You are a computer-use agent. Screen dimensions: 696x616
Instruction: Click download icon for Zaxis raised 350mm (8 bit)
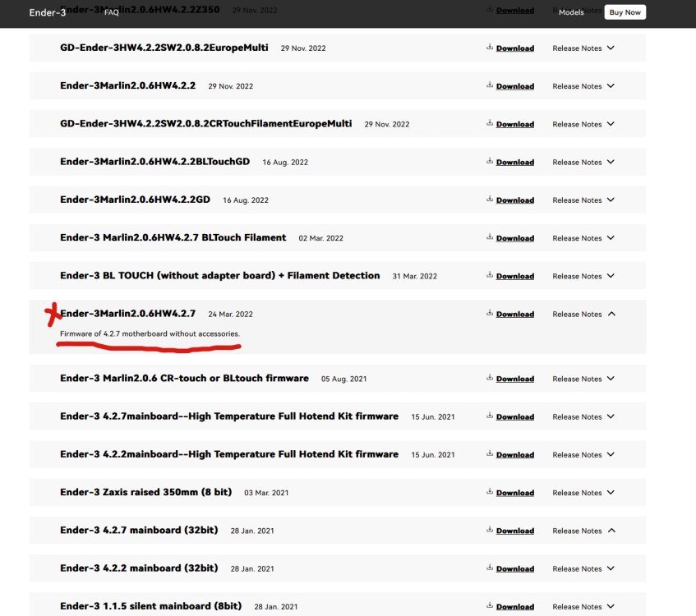point(490,492)
